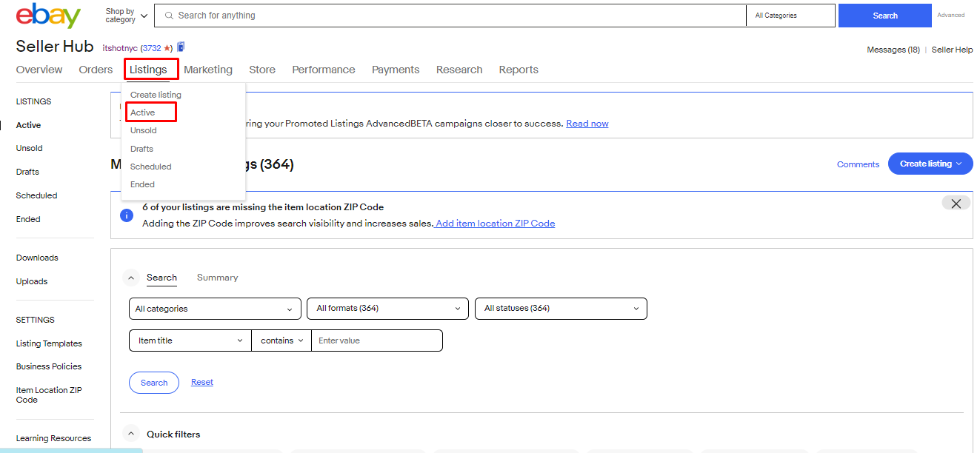Choose Scheduled in the Listings dropdown menu
The height and width of the screenshot is (453, 980).
[x=151, y=167]
